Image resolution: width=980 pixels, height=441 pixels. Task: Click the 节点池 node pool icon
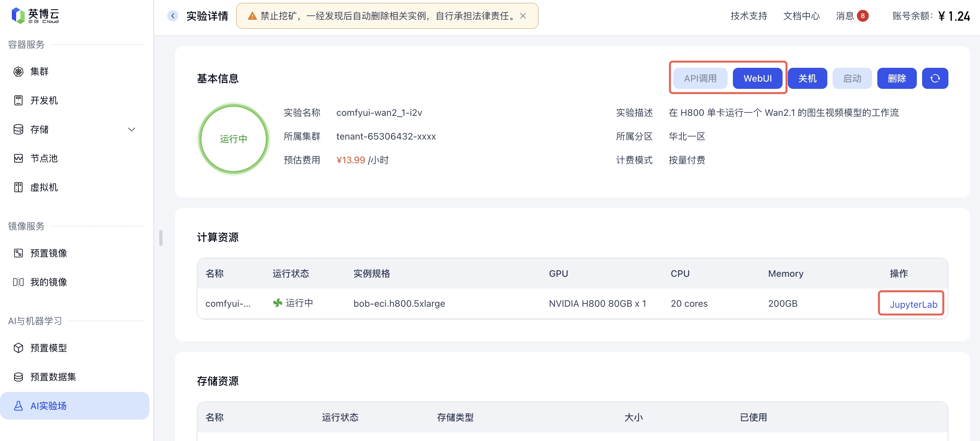(18, 158)
